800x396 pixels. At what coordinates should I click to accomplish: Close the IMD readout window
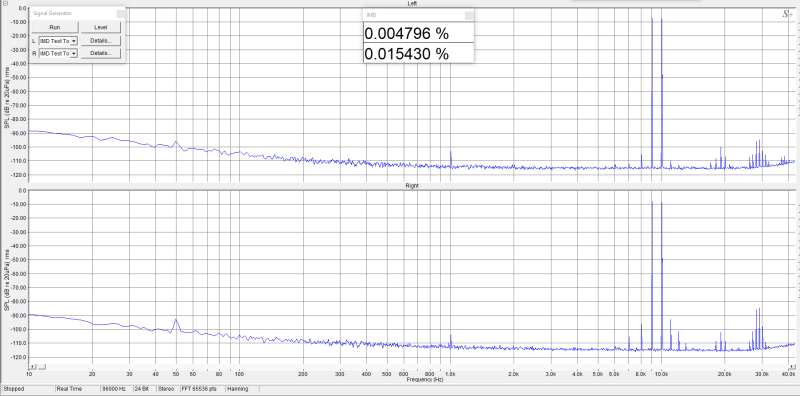point(469,15)
